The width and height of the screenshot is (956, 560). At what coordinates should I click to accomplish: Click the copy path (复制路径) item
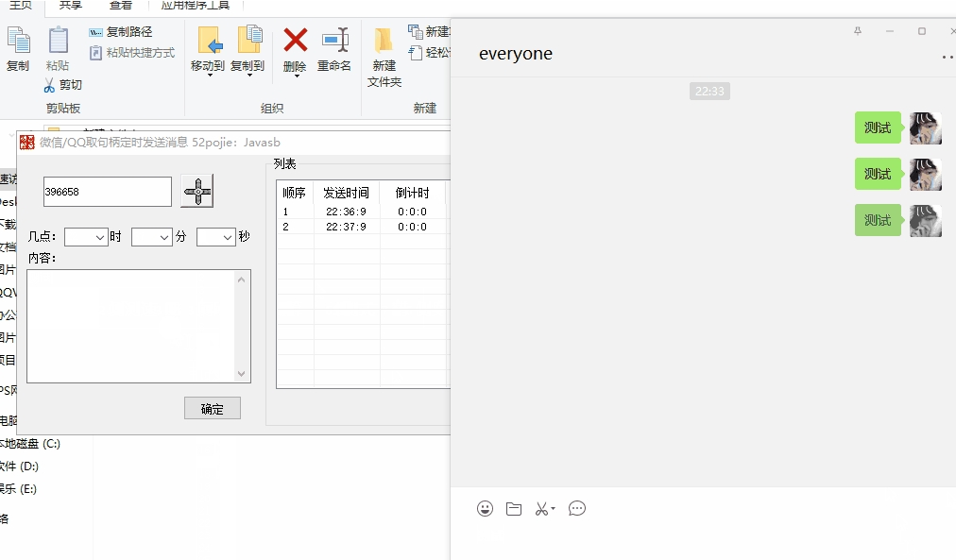[x=121, y=32]
